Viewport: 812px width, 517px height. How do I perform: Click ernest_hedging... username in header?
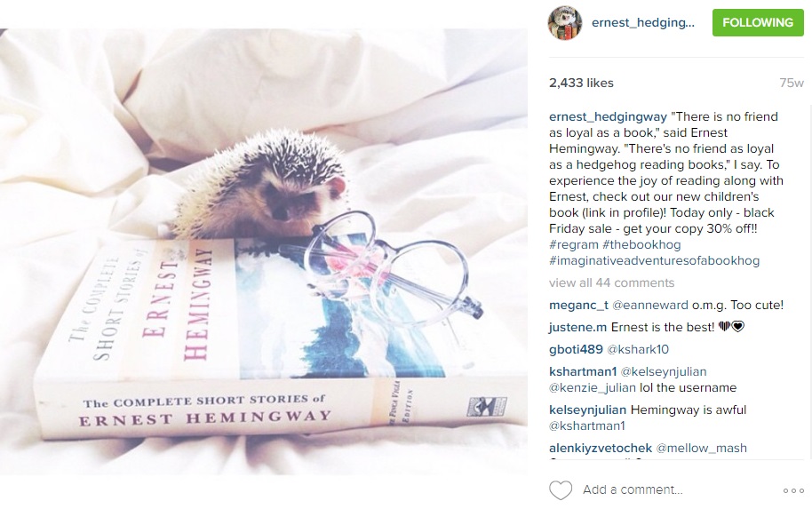[x=642, y=23]
